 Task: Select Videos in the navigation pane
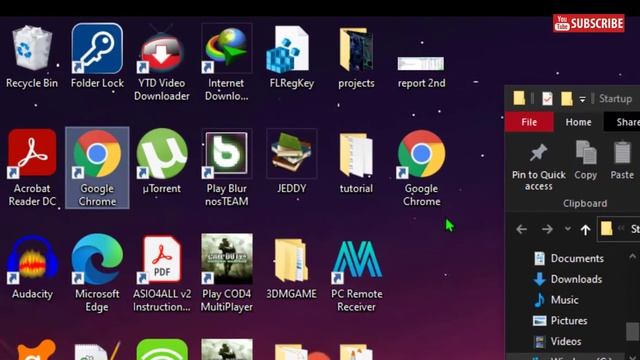point(558,341)
